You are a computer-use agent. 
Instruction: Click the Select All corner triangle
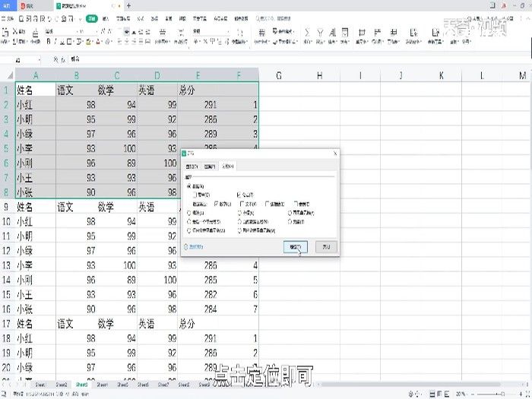pos(10,75)
